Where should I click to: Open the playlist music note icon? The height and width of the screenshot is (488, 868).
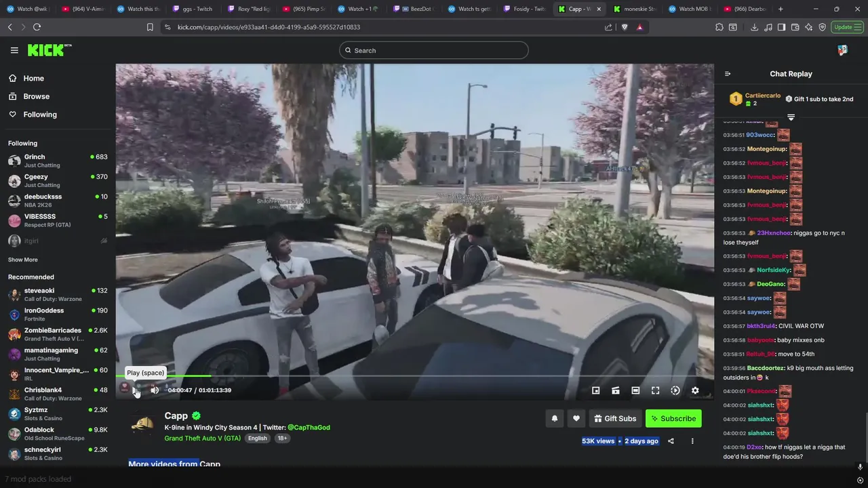click(x=768, y=27)
